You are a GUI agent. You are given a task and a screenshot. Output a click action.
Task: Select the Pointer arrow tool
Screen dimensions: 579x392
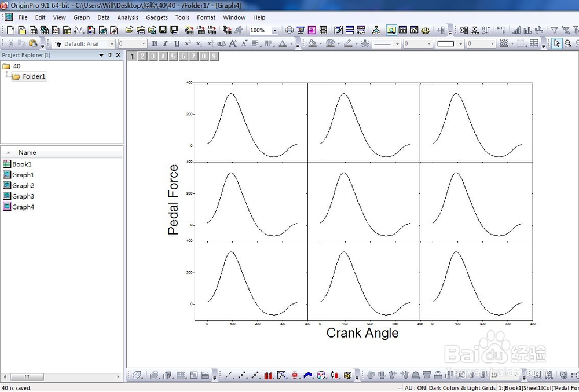pos(556,43)
